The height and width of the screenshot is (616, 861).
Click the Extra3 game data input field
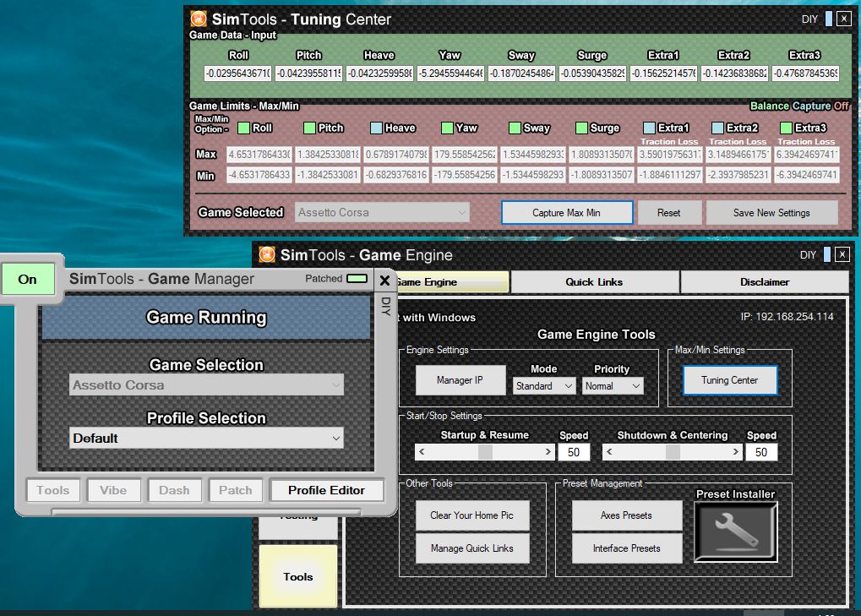click(x=805, y=73)
